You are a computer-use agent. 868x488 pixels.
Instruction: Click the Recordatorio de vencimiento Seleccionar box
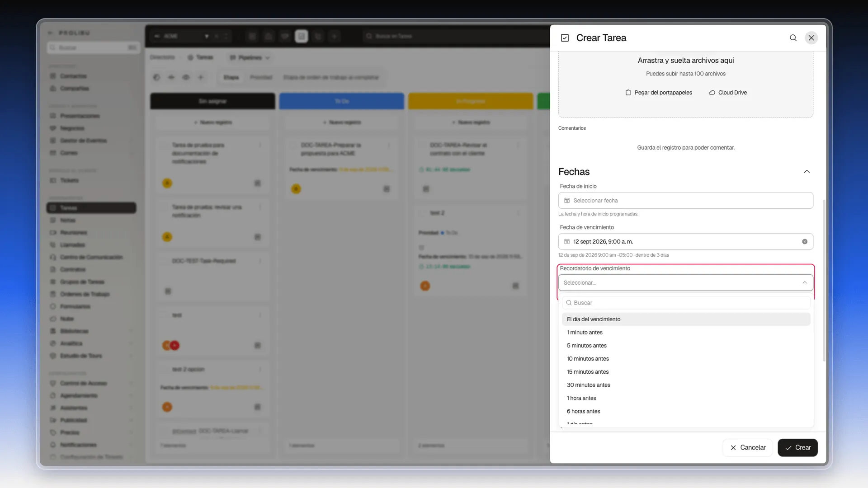(x=685, y=283)
